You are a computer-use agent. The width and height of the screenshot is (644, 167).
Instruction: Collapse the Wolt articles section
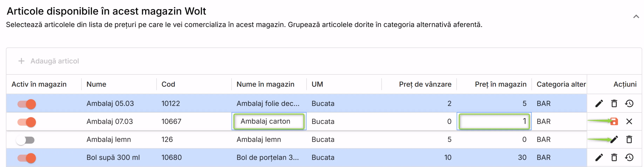pyautogui.click(x=636, y=17)
